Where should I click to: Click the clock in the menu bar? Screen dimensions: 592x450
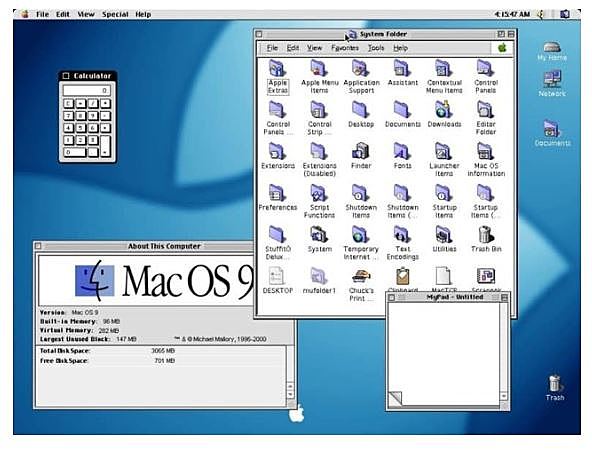tap(512, 14)
